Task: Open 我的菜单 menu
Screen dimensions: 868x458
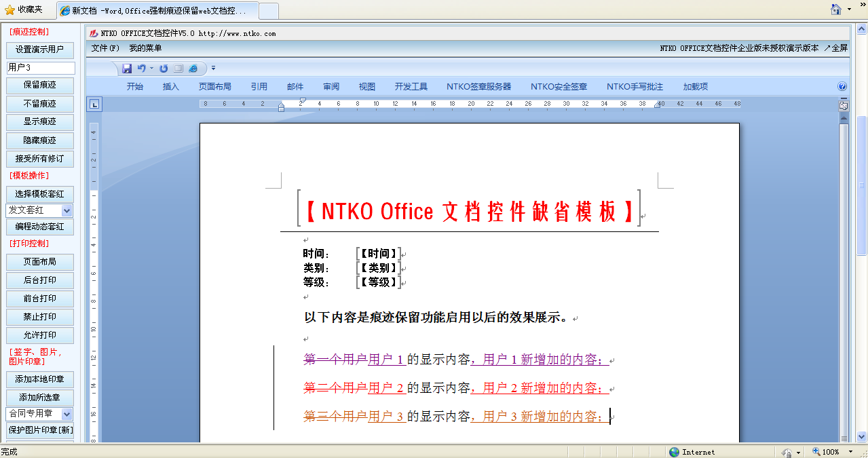Action: (x=145, y=48)
